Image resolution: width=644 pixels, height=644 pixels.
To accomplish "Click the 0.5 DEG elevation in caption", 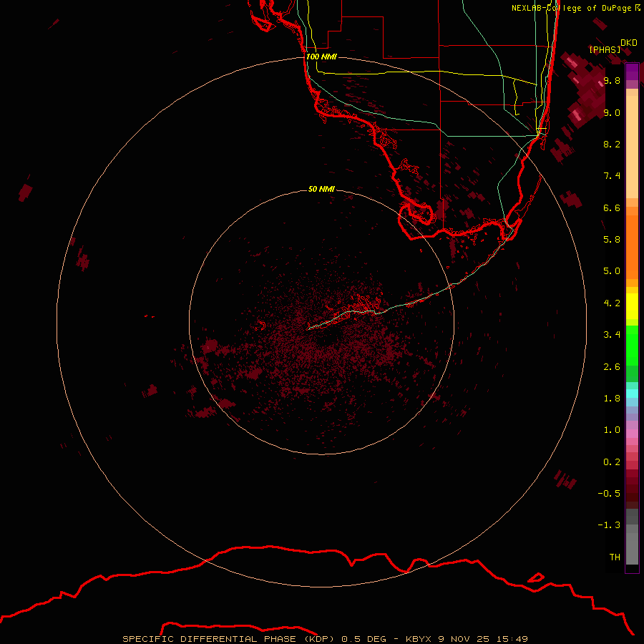I will click(364, 639).
